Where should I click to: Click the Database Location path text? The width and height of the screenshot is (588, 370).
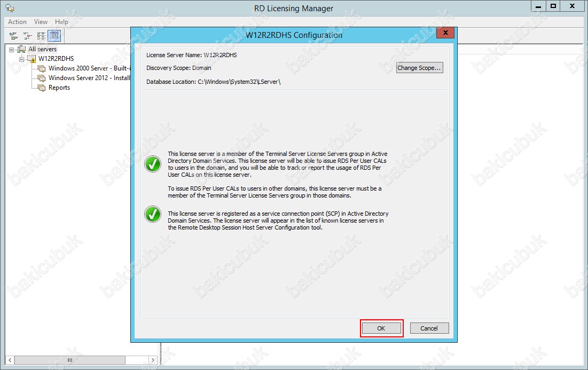pyautogui.click(x=214, y=82)
